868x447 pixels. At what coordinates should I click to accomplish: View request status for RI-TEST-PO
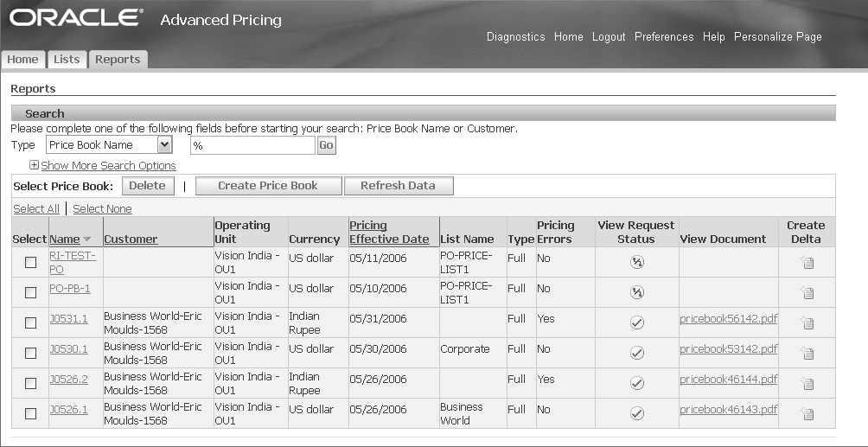[636, 263]
